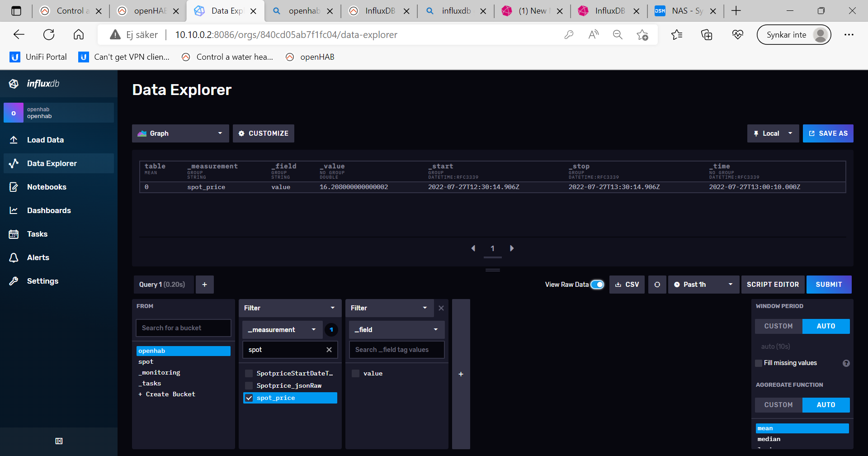
Task: Toggle View Raw Data switch off
Action: (x=597, y=285)
